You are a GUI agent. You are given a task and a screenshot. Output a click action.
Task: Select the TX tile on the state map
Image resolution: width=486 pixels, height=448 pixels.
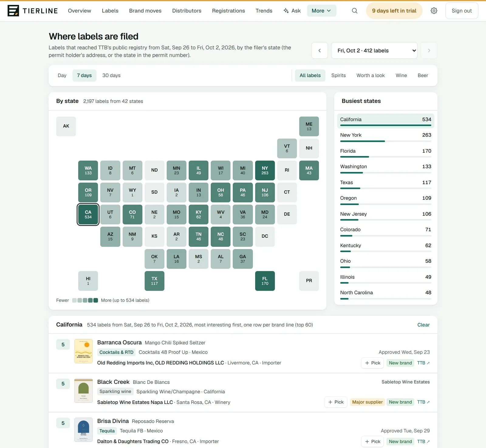pos(154,281)
